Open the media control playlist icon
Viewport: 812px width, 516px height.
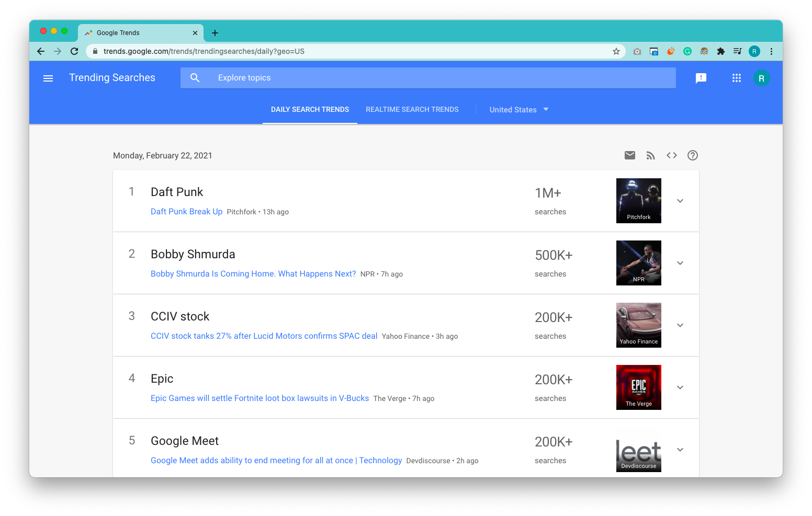tap(738, 51)
